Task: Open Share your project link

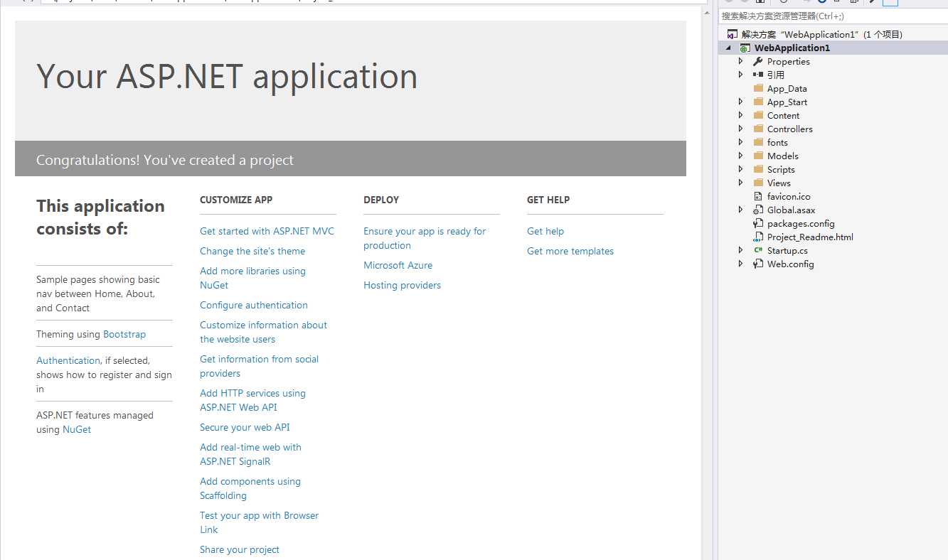Action: [240, 549]
